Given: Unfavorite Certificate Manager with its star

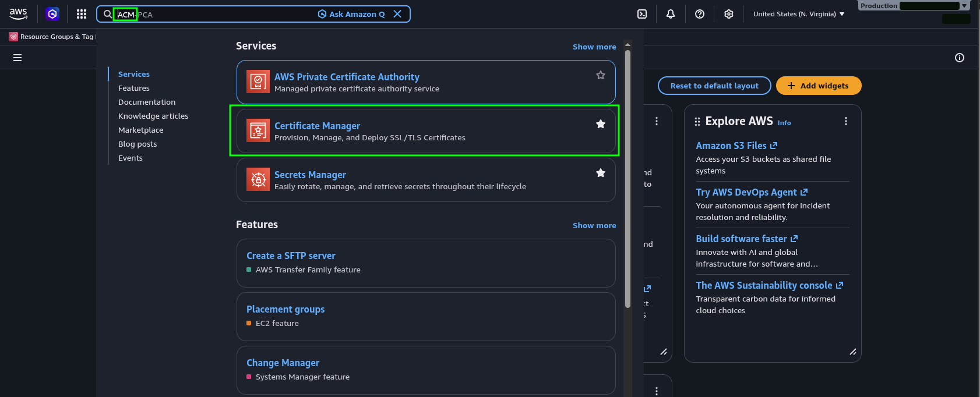Looking at the screenshot, I should [601, 124].
